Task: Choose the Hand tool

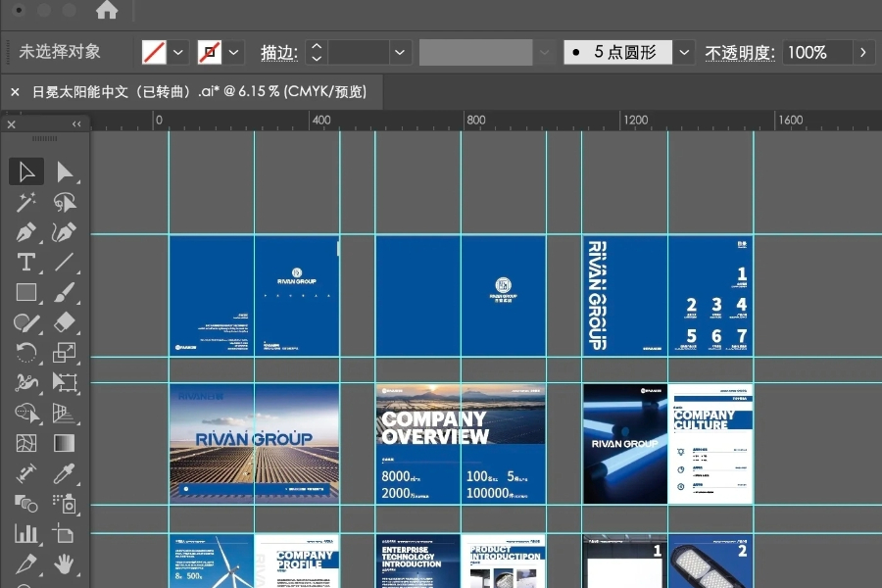Action: 64,563
